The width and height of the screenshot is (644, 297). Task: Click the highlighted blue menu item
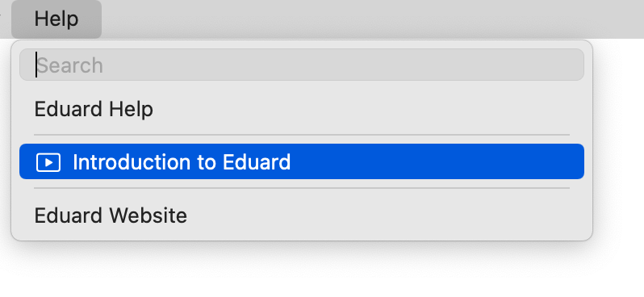302,161
